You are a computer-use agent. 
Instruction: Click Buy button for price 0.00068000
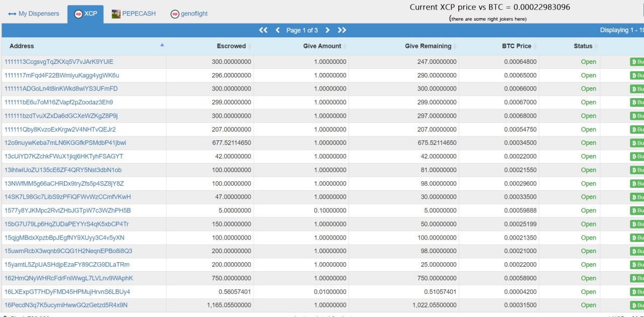[x=637, y=116]
